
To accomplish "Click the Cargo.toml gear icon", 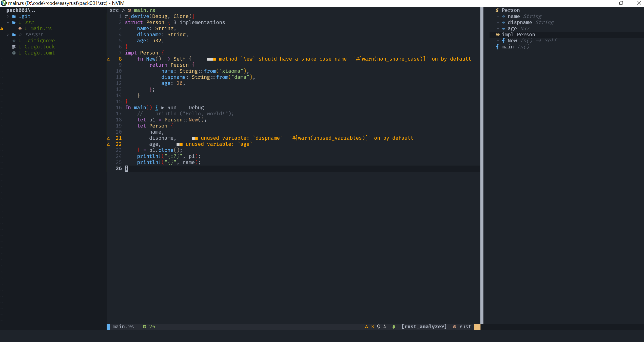I will coord(14,53).
